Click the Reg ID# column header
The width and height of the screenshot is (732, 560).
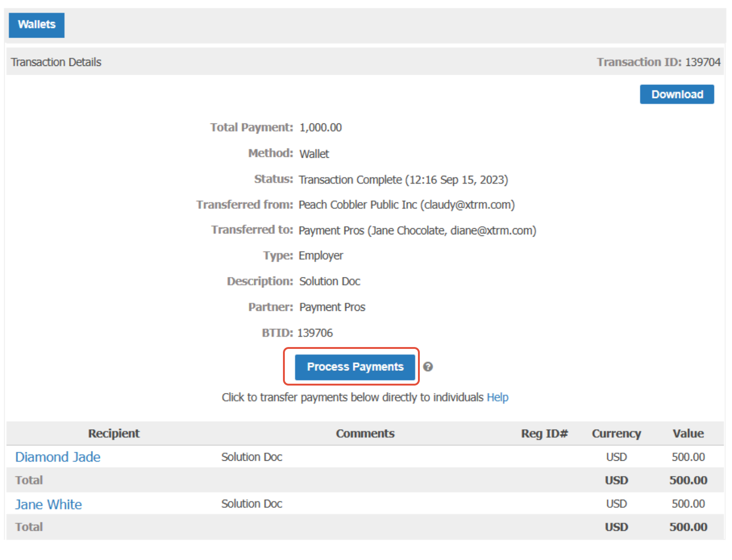[x=545, y=433]
